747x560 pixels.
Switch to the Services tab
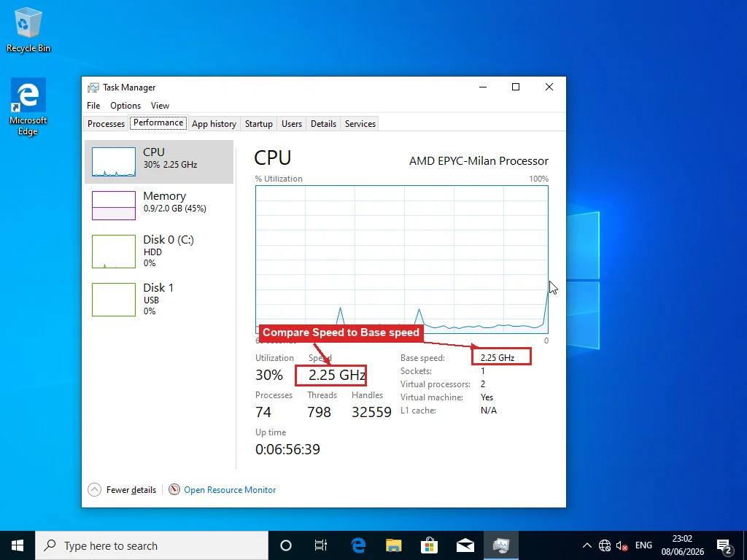tap(360, 124)
